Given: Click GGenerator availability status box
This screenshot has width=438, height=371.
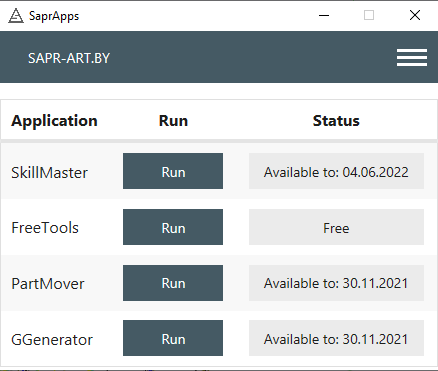Looking at the screenshot, I should (336, 338).
